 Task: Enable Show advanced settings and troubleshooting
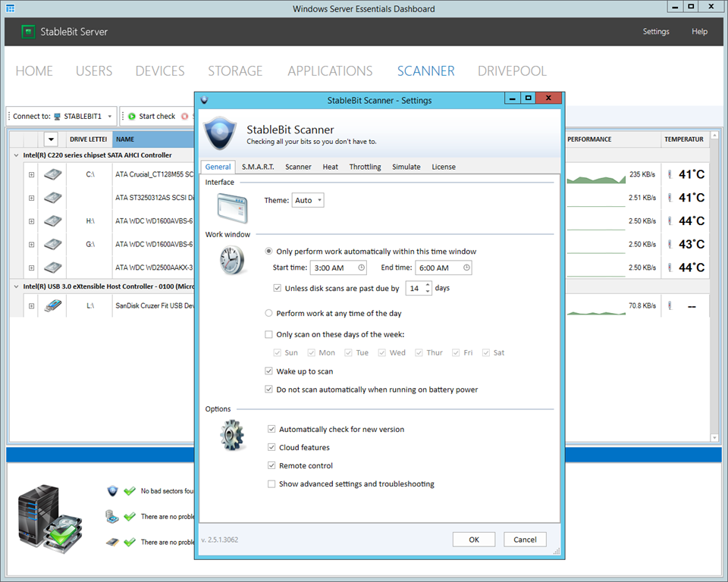click(271, 484)
